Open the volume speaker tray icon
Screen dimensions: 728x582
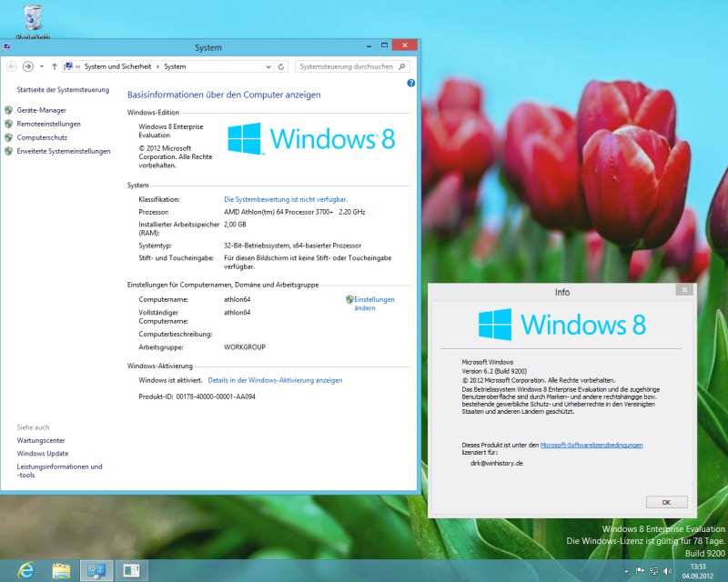coord(668,571)
